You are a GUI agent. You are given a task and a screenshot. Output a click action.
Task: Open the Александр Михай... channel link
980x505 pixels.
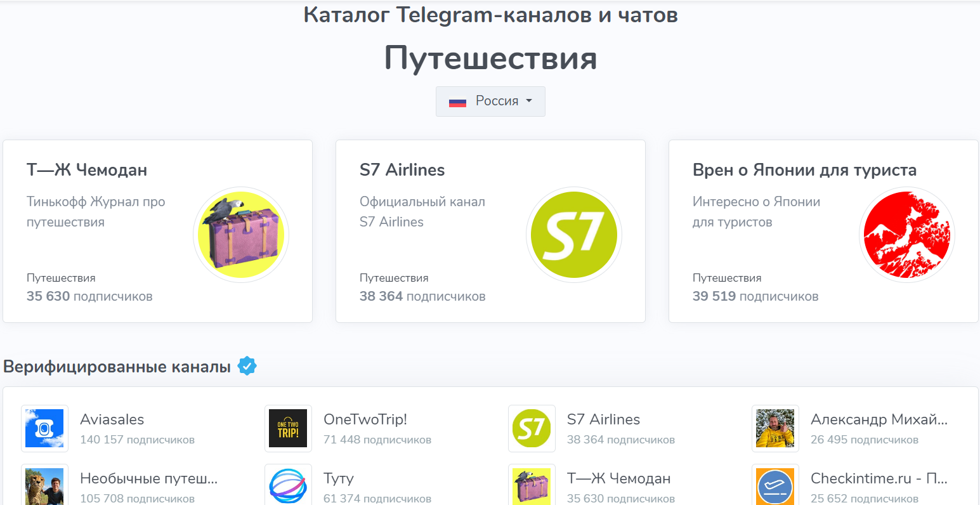[x=879, y=419]
